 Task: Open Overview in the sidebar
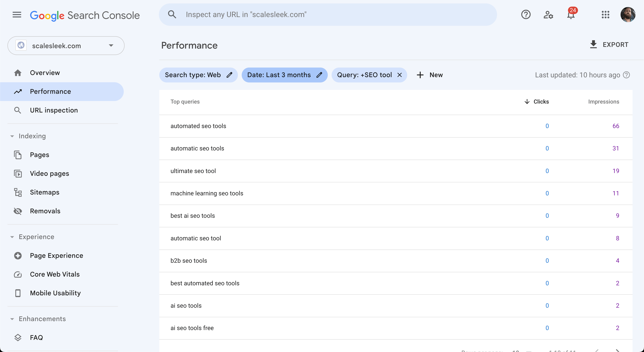click(x=62, y=73)
